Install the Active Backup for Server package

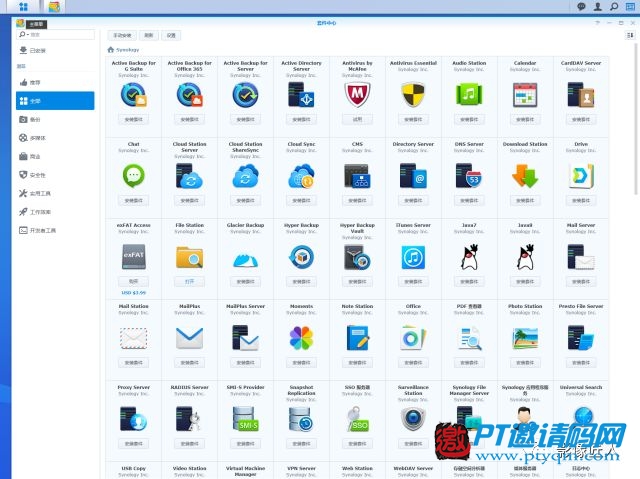click(245, 120)
